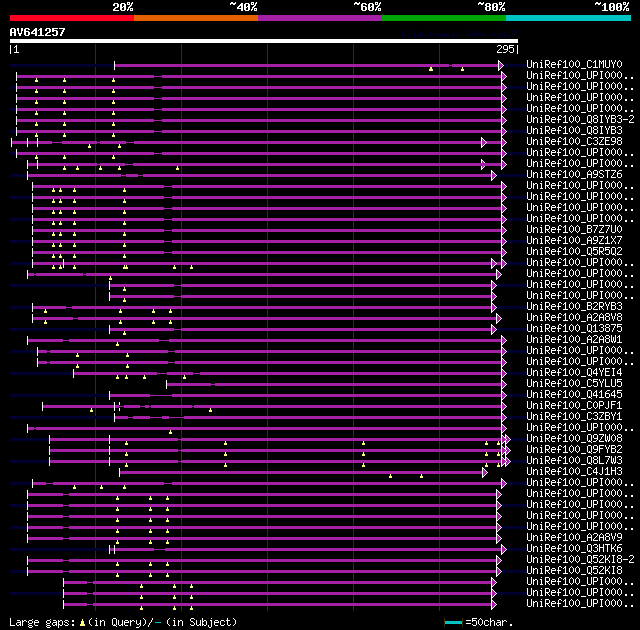640x630 pixels.
Task: Click the red under-20% identity color segment
Action: click(72, 18)
